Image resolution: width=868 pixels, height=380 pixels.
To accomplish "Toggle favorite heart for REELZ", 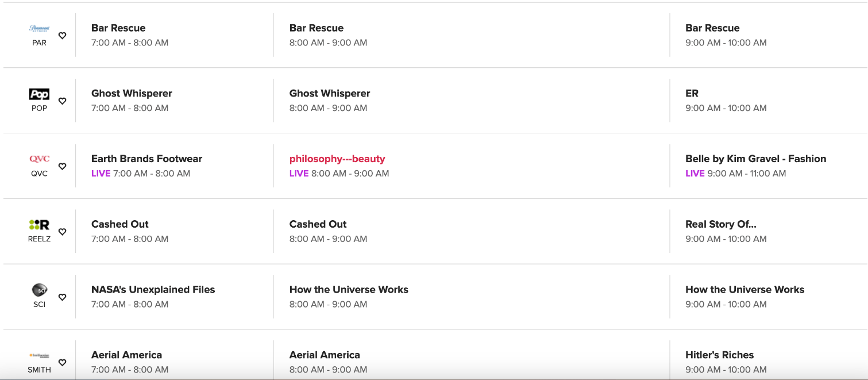I will (x=63, y=232).
